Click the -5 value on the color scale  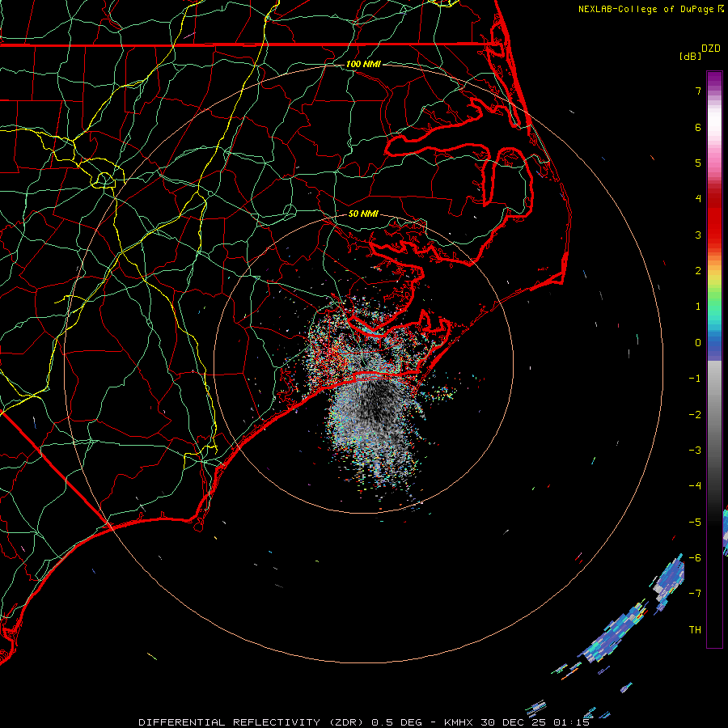pos(695,523)
